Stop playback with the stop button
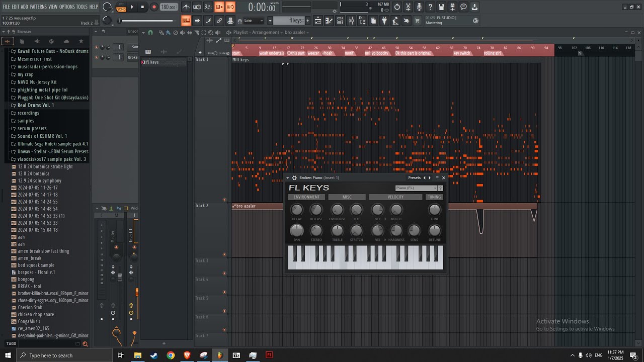Viewport: 644px width, 362px height. (x=142, y=7)
